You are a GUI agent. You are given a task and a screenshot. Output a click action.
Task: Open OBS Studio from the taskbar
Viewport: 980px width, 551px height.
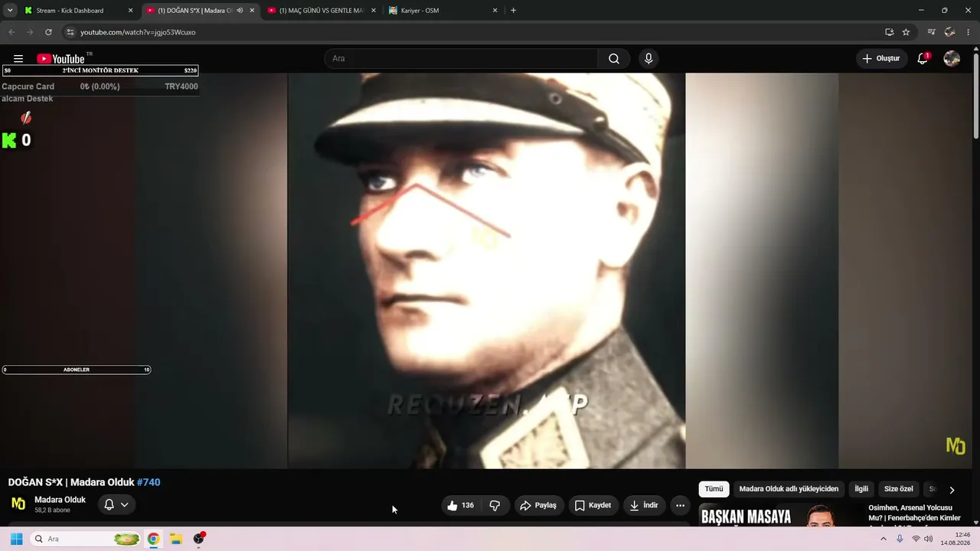[x=199, y=539]
